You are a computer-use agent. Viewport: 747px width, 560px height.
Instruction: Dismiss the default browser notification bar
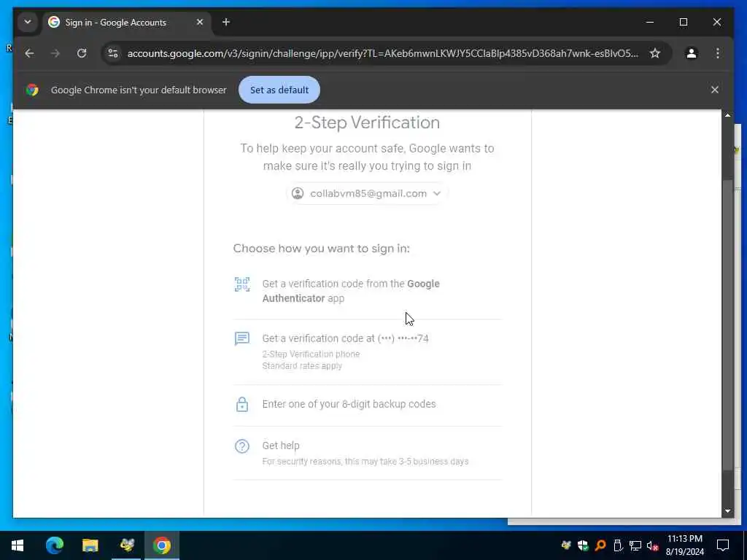click(715, 90)
